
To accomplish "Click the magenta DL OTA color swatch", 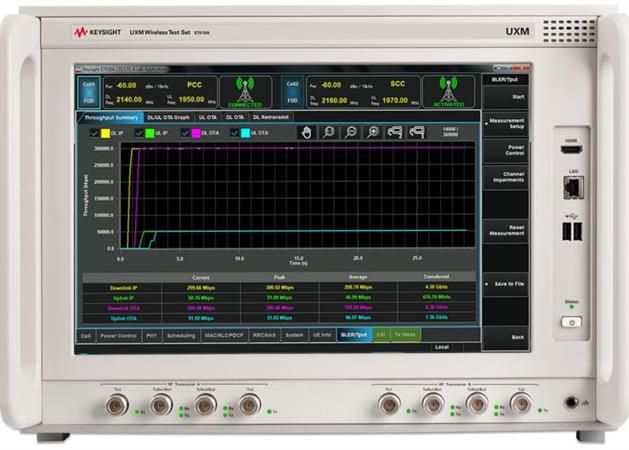I will pyautogui.click(x=196, y=133).
